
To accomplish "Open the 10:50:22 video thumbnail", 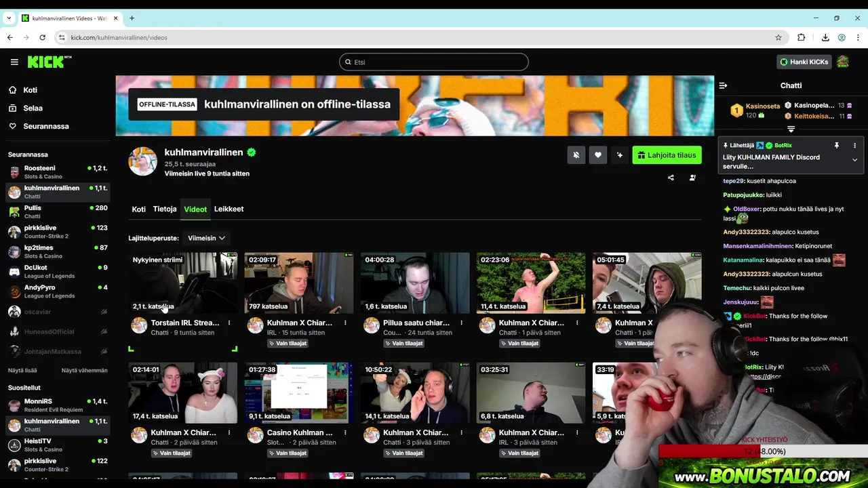I will tap(415, 393).
